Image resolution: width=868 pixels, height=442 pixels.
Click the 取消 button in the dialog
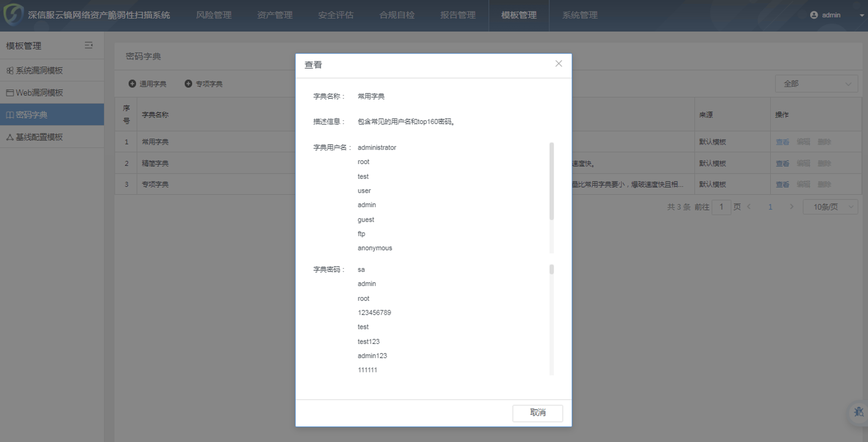[x=538, y=413]
